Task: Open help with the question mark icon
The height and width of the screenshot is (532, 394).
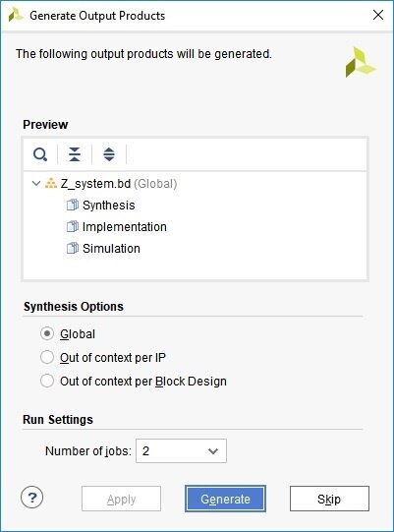Action: (32, 498)
